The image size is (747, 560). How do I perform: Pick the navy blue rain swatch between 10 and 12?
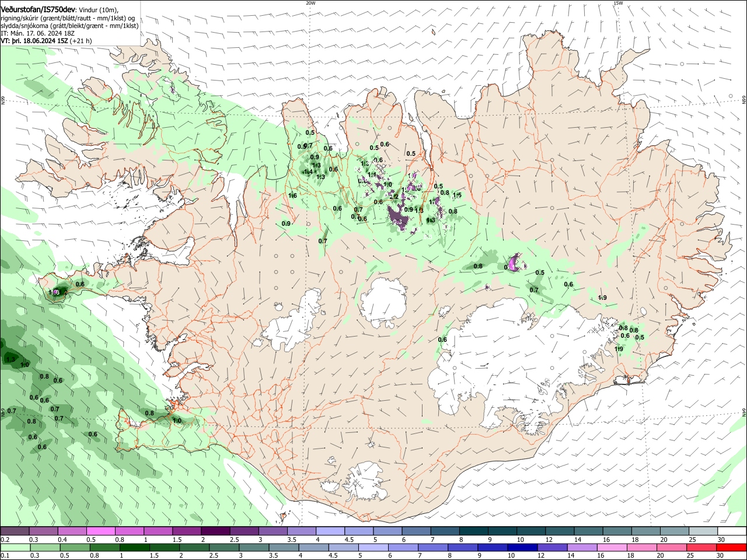522,548
